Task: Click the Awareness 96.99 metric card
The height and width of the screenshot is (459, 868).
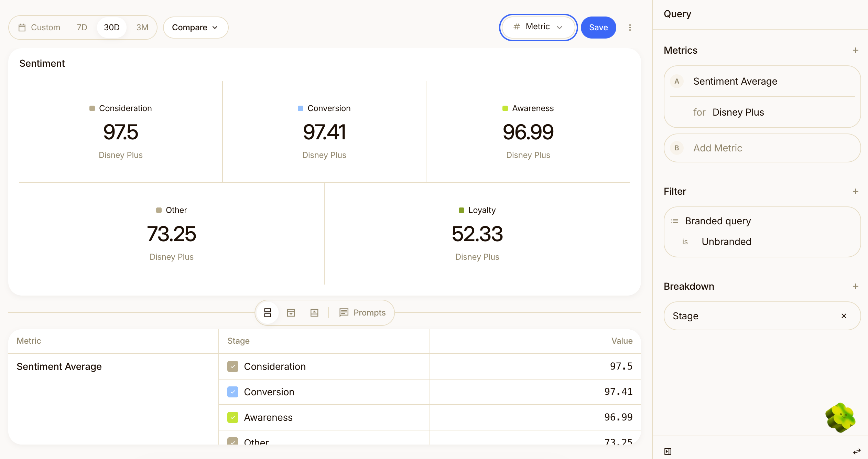Action: (x=528, y=132)
